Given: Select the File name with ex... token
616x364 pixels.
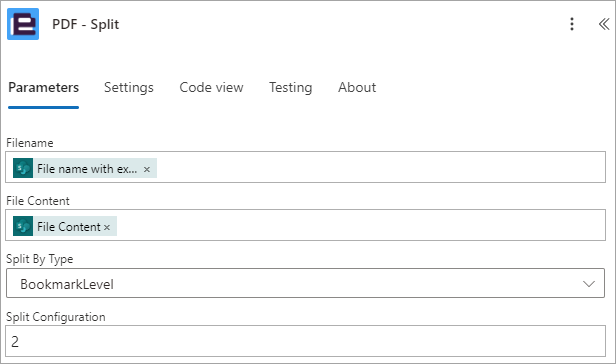Looking at the screenshot, I should [x=85, y=168].
